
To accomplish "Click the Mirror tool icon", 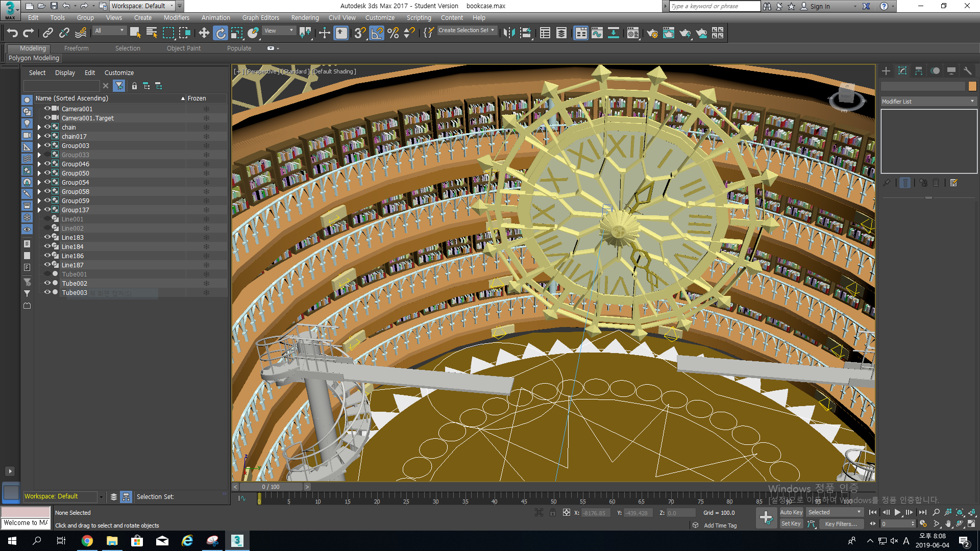I will 509,33.
